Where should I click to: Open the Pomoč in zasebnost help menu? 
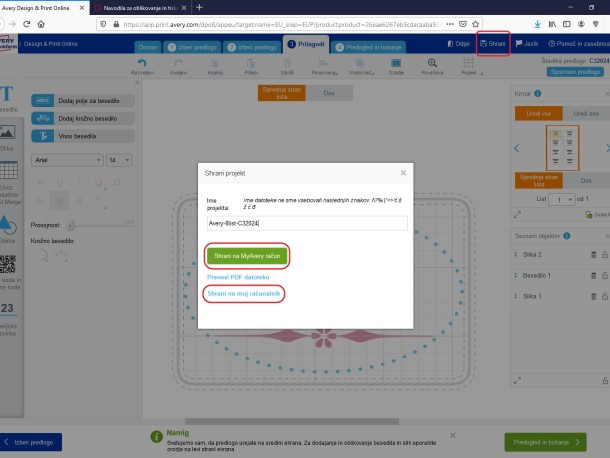(x=579, y=44)
